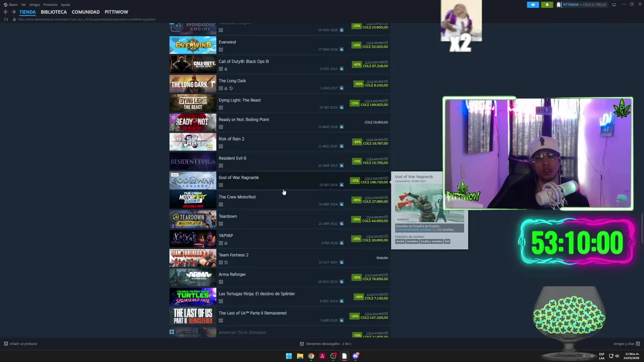Click the Aventura tag in hover popup
The height and width of the screenshot is (362, 644).
pos(412,241)
